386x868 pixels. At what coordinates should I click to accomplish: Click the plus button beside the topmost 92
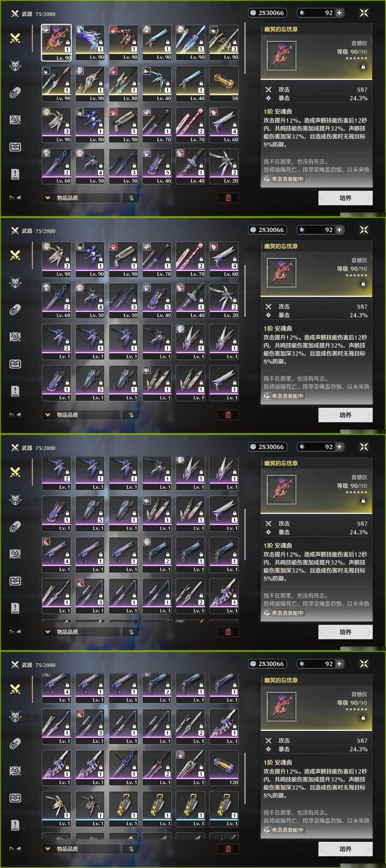coord(339,13)
